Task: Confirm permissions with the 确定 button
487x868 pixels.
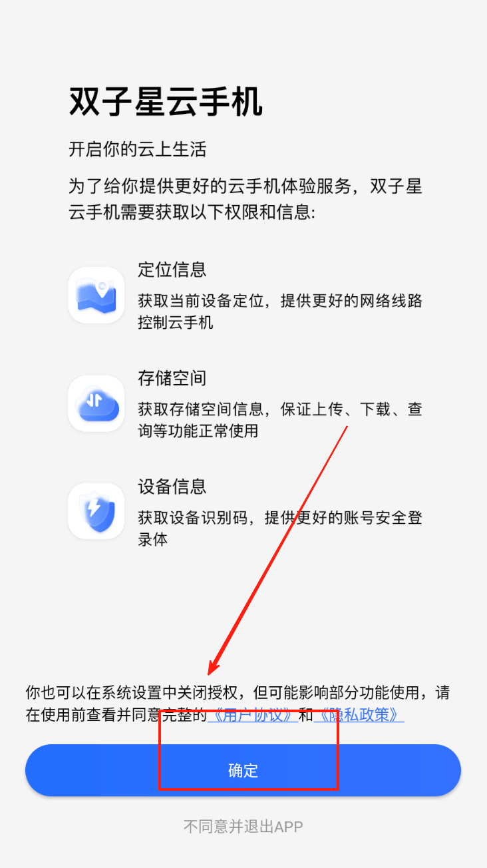Action: click(x=243, y=770)
